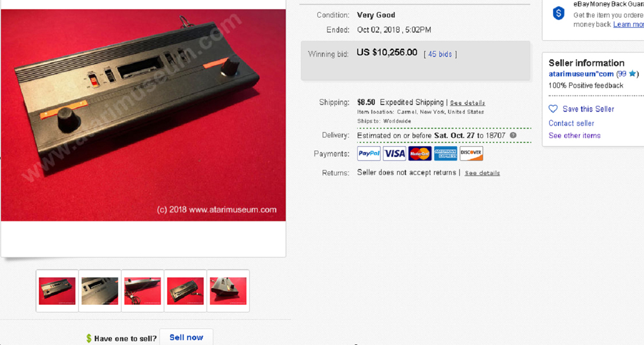This screenshot has height=345, width=644.
Task: Click the heart icon beside Save this Seller
Action: coord(553,109)
